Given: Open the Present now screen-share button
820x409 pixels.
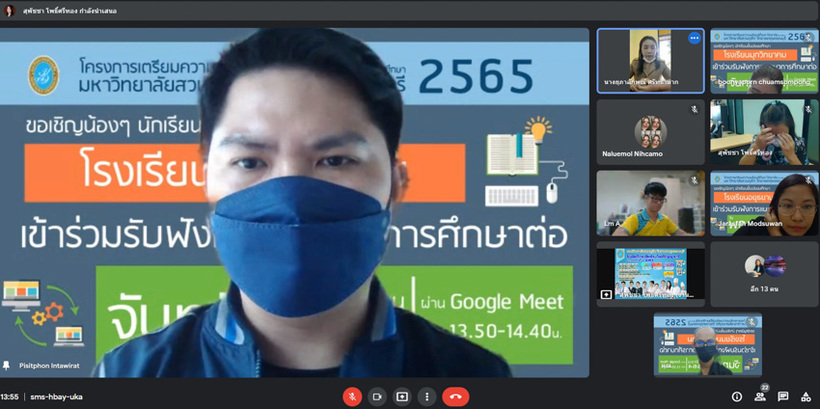Looking at the screenshot, I should [402, 397].
